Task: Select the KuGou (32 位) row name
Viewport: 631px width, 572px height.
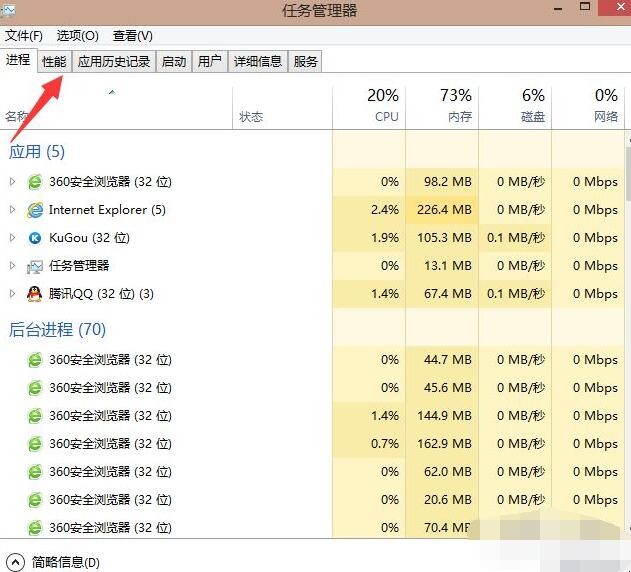Action: click(89, 238)
